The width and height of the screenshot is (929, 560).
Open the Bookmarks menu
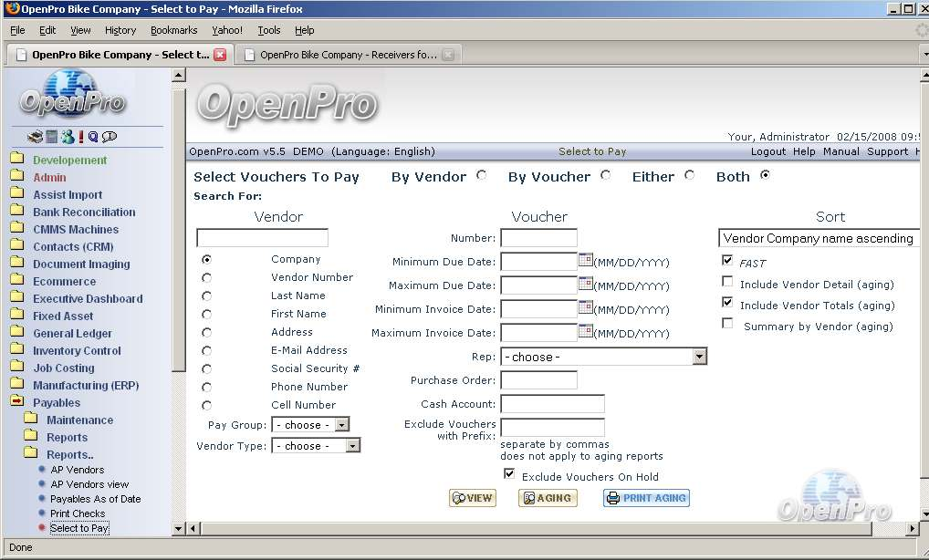(x=173, y=30)
